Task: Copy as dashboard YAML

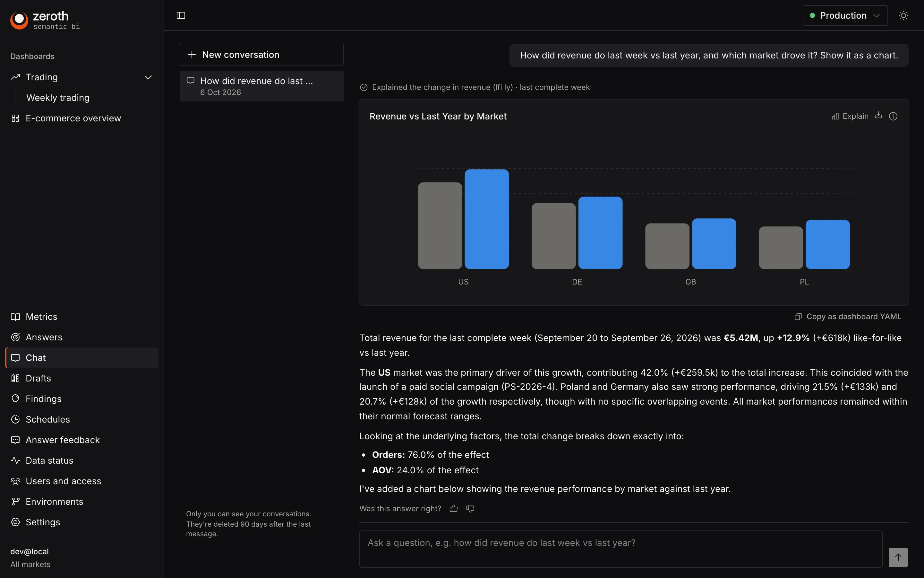Action: pyautogui.click(x=848, y=317)
